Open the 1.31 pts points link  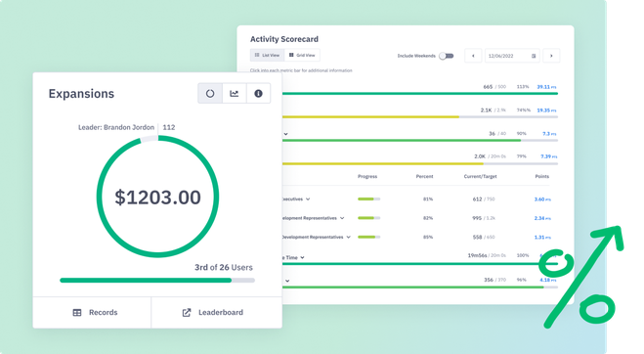pyautogui.click(x=542, y=238)
